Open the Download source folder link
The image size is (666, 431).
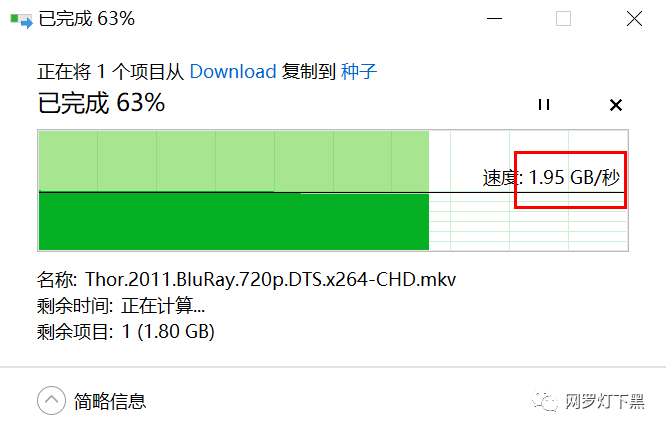(x=233, y=71)
